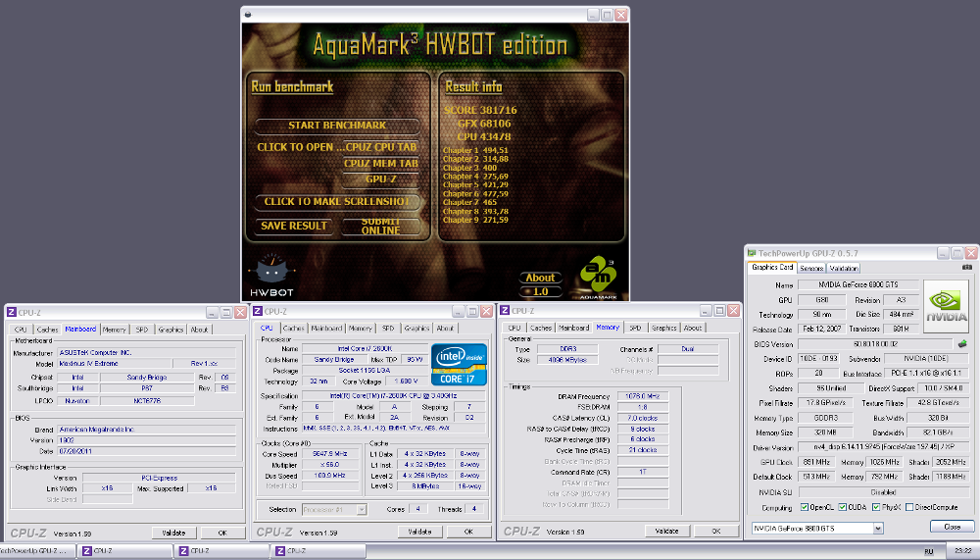Click SAVE RESULT in AquaMark
The height and width of the screenshot is (560, 980).
pyautogui.click(x=294, y=226)
